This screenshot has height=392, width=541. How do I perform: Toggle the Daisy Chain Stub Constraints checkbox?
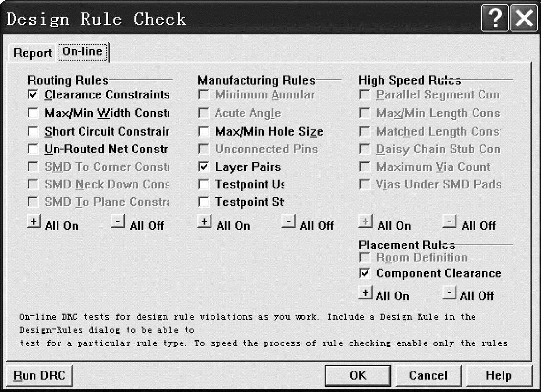click(365, 149)
